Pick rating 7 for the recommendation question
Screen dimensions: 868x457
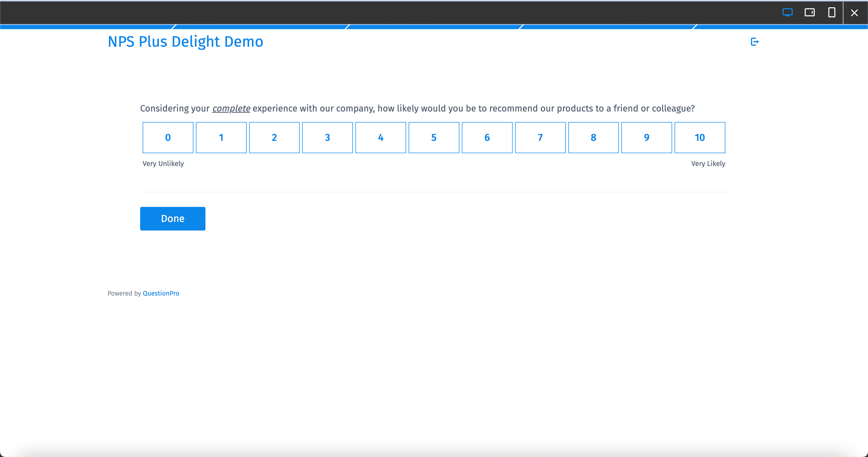tap(540, 137)
